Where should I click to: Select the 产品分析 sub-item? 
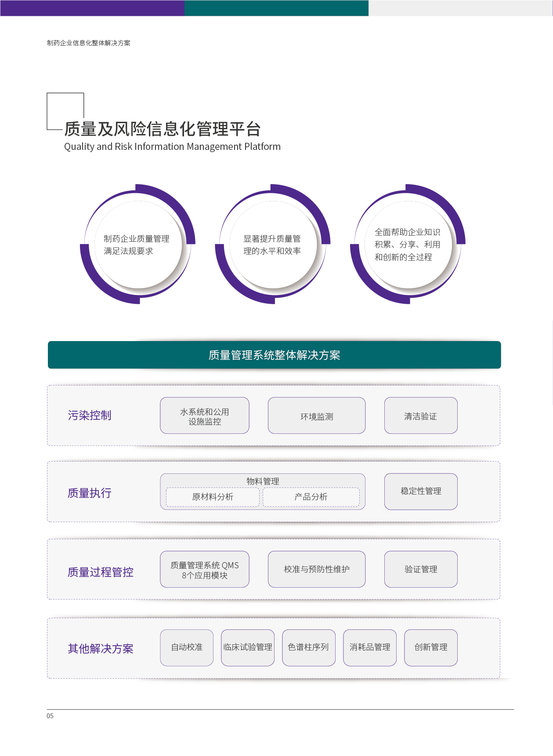[x=311, y=497]
